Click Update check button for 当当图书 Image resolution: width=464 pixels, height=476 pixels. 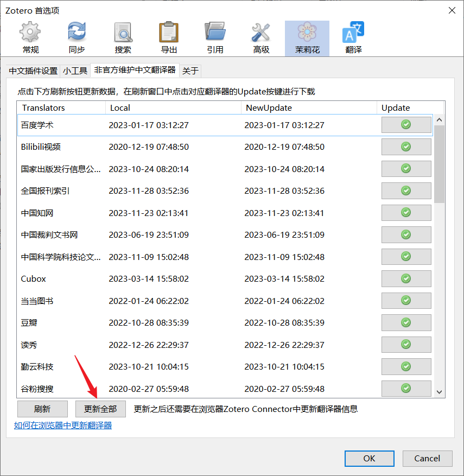click(406, 301)
